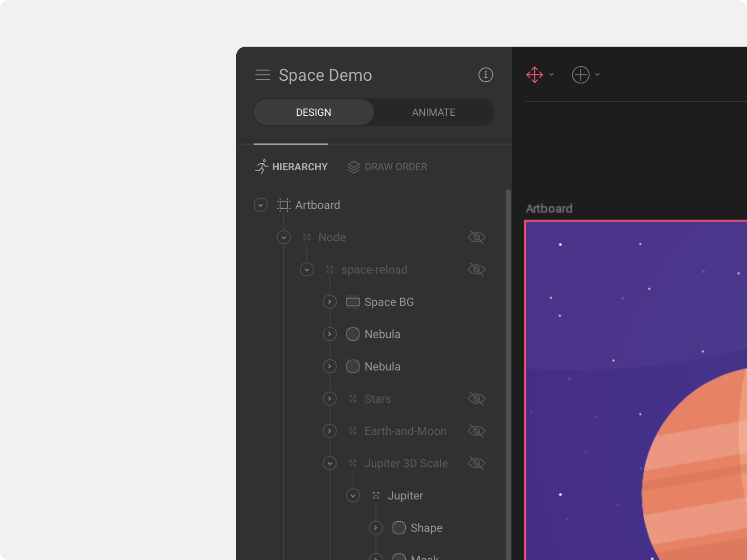Select the pink translate move tool
Screen dimensions: 747x560
(x=535, y=75)
